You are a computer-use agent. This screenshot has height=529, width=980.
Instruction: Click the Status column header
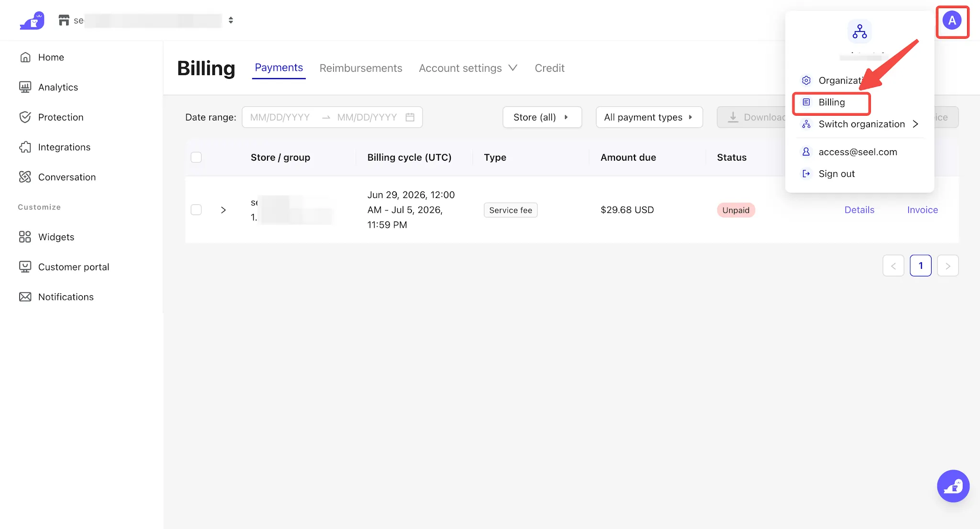pos(732,157)
